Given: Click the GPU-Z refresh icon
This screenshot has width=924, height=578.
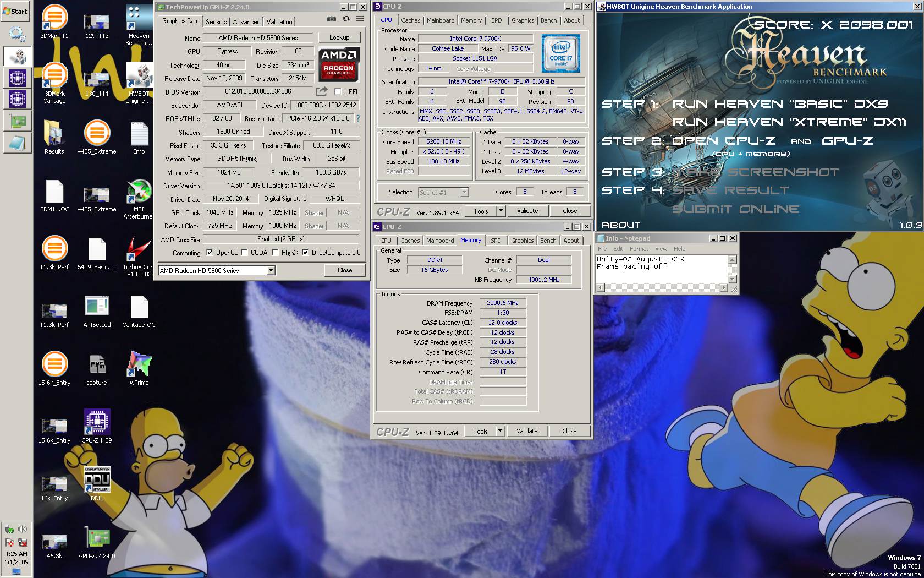Looking at the screenshot, I should tap(346, 19).
